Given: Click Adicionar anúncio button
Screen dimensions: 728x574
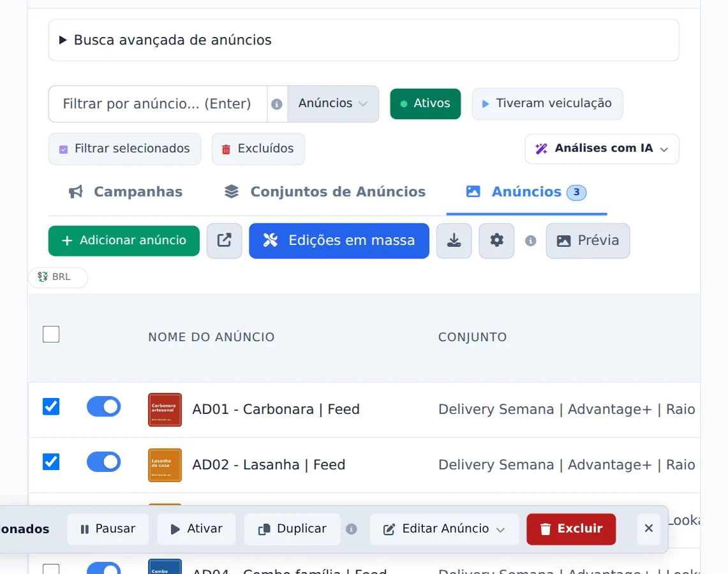Looking at the screenshot, I should [124, 240].
